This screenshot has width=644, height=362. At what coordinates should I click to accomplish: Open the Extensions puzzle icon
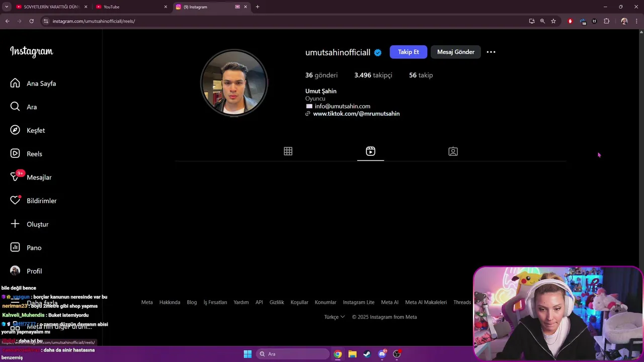coord(607,21)
